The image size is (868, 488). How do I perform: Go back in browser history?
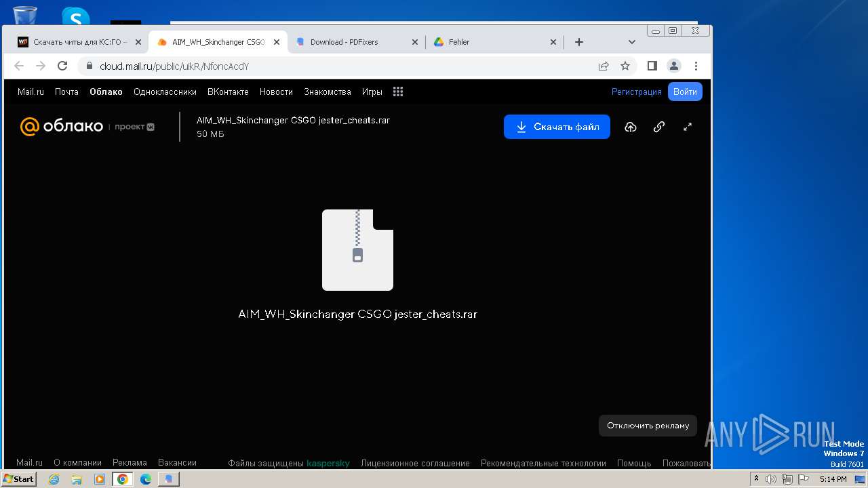(19, 66)
